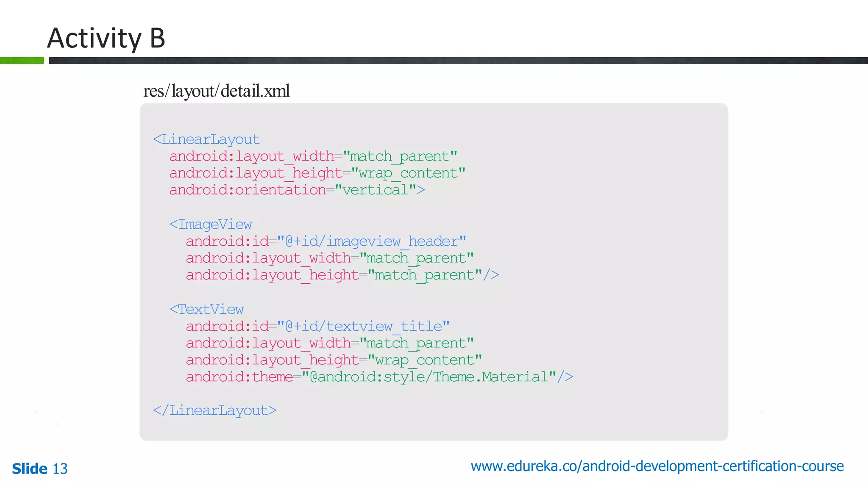
Task: Click the 'android:theme' Theme.Material line
Action: (x=379, y=377)
